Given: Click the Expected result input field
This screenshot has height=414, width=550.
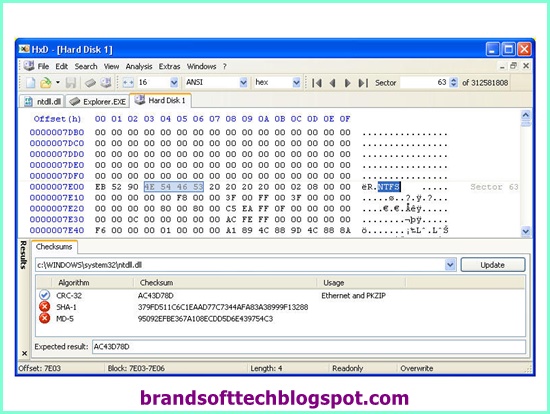Looking at the screenshot, I should point(309,347).
